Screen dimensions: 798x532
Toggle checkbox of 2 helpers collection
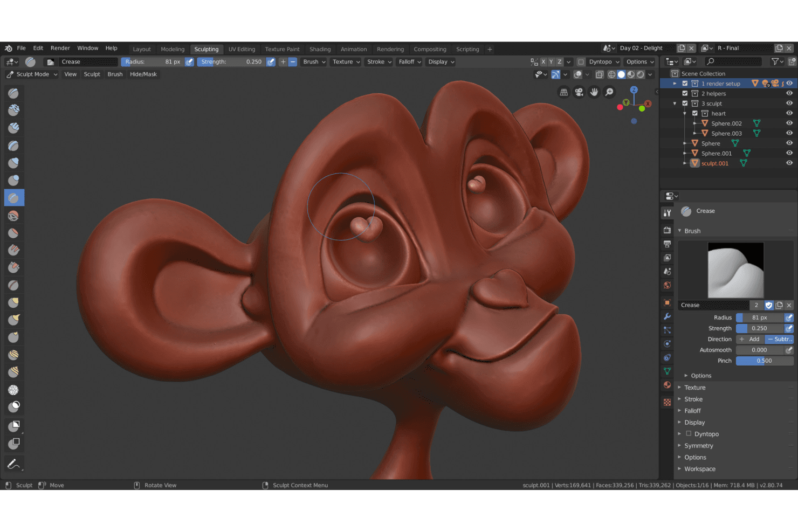point(685,93)
